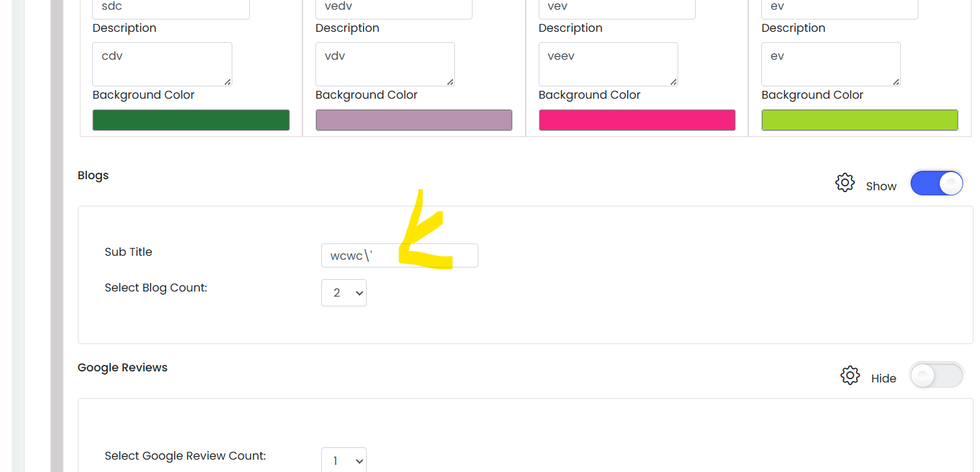Expand the Select Google Review Count dropdown
Viewport: 980px width, 472px height.
pyautogui.click(x=344, y=460)
